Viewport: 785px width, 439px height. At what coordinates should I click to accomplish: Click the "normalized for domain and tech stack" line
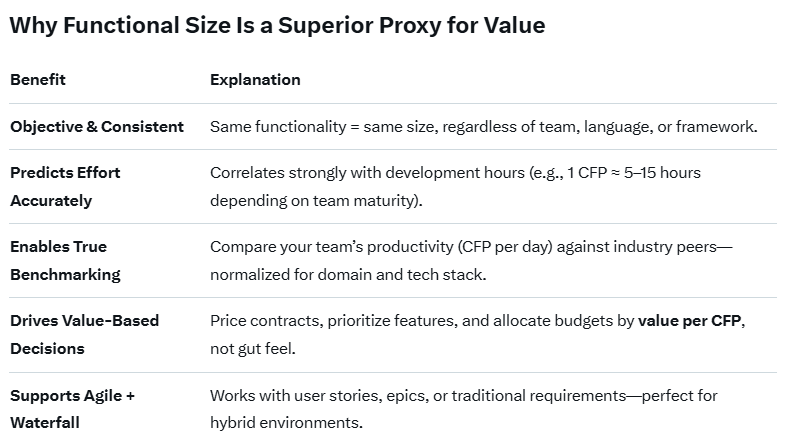pos(347,274)
